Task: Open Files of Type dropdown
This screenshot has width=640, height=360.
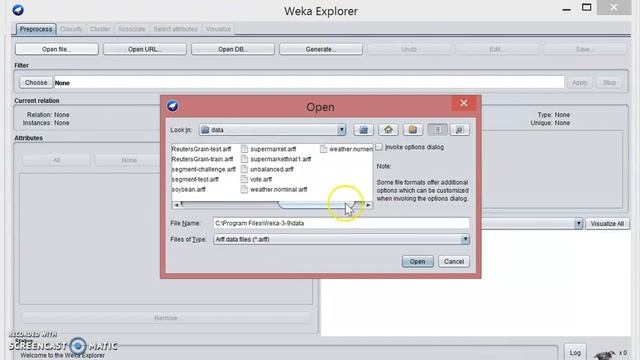Action: 465,240
